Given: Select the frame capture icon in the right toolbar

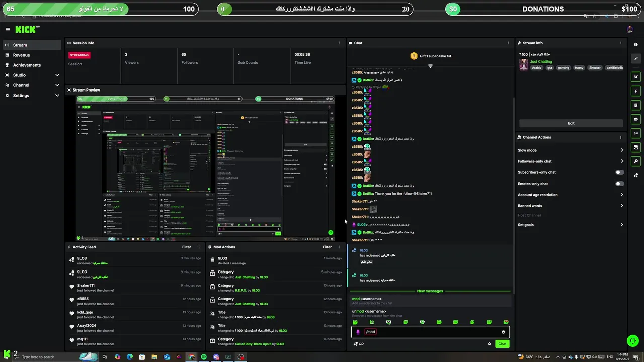Looking at the screenshot, I should click(636, 77).
